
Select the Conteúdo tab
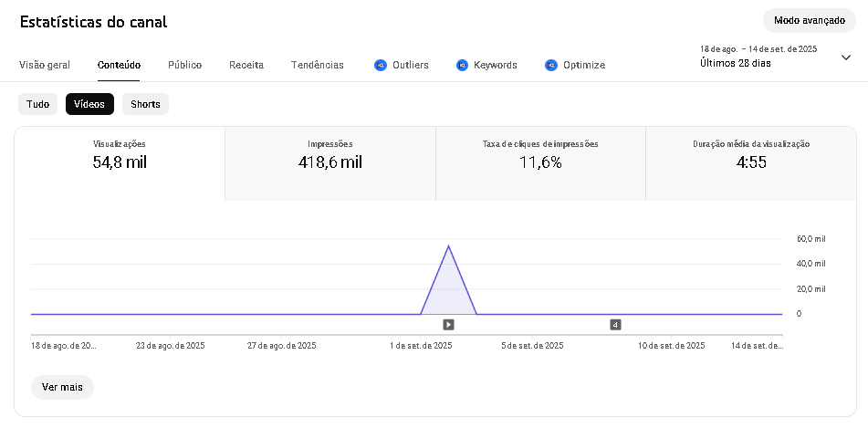tap(119, 66)
